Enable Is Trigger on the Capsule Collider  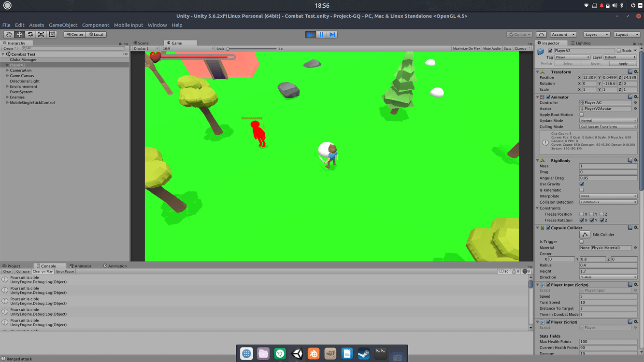pyautogui.click(x=582, y=242)
